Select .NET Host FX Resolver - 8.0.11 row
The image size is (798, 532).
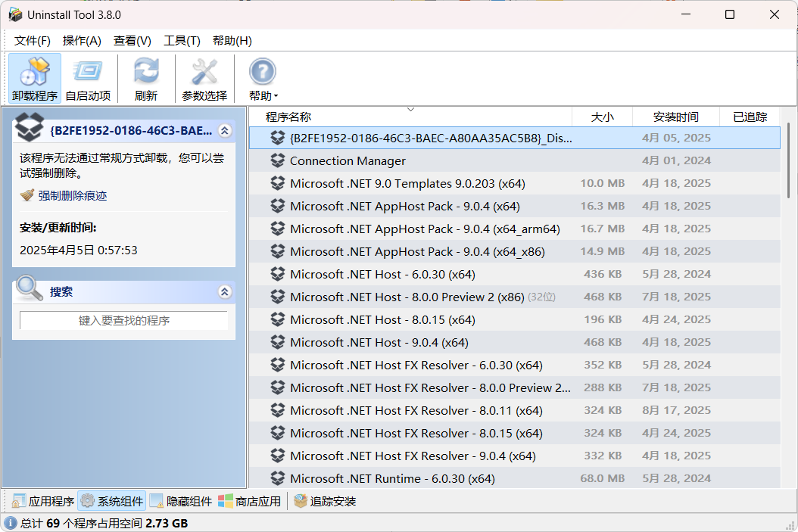pos(515,410)
